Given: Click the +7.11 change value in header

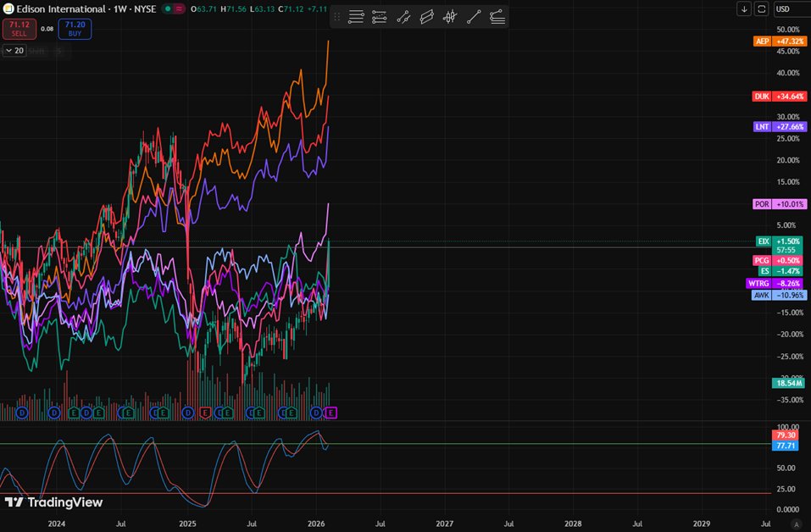Looking at the screenshot, I should coord(317,8).
